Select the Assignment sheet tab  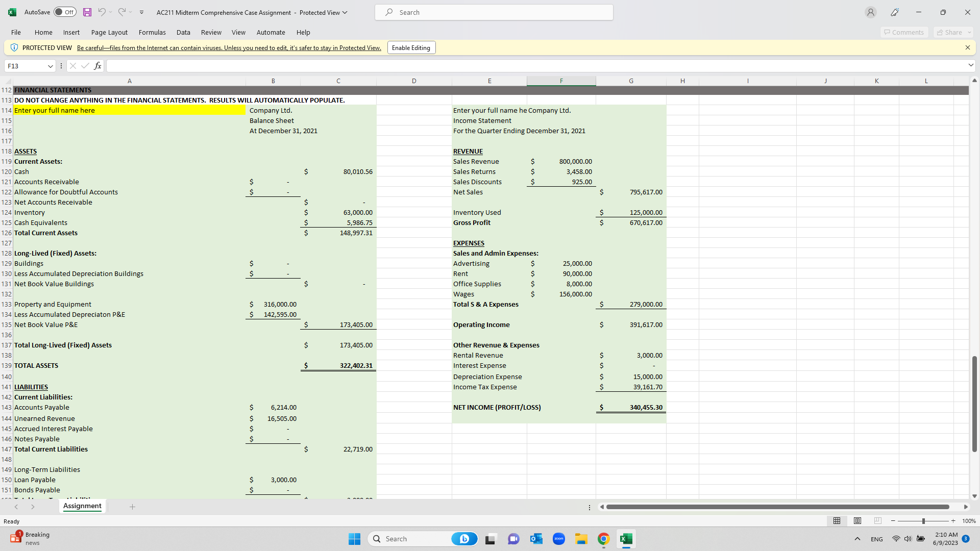82,506
